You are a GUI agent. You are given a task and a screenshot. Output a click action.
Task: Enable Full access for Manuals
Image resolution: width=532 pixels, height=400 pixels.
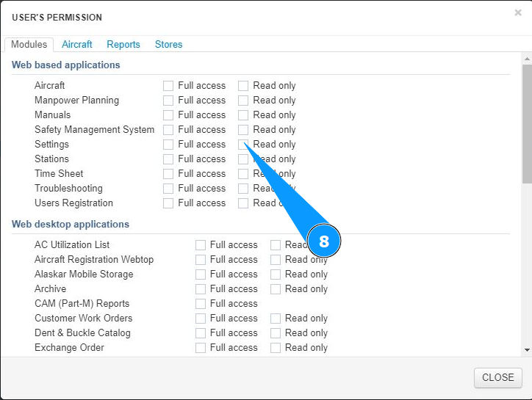[x=168, y=115]
